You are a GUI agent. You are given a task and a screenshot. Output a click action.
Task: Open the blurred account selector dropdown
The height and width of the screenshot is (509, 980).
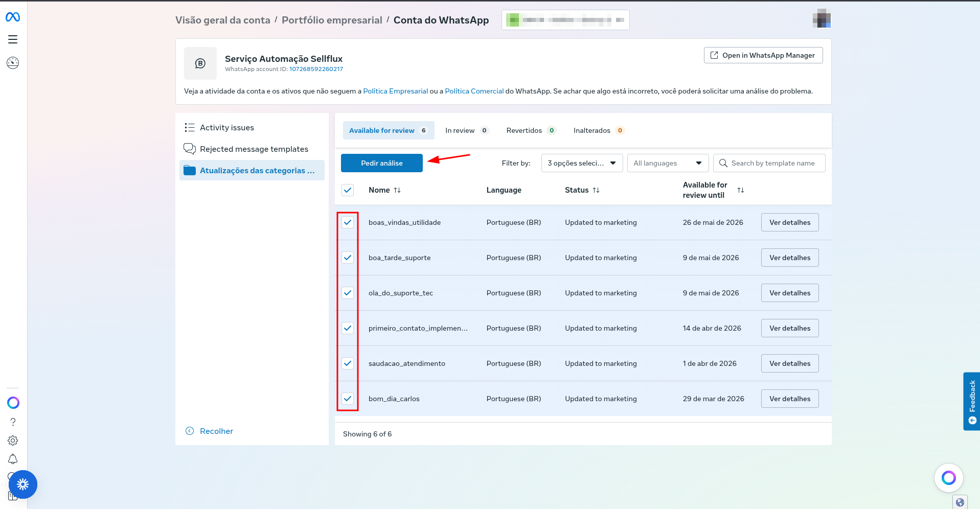click(565, 20)
